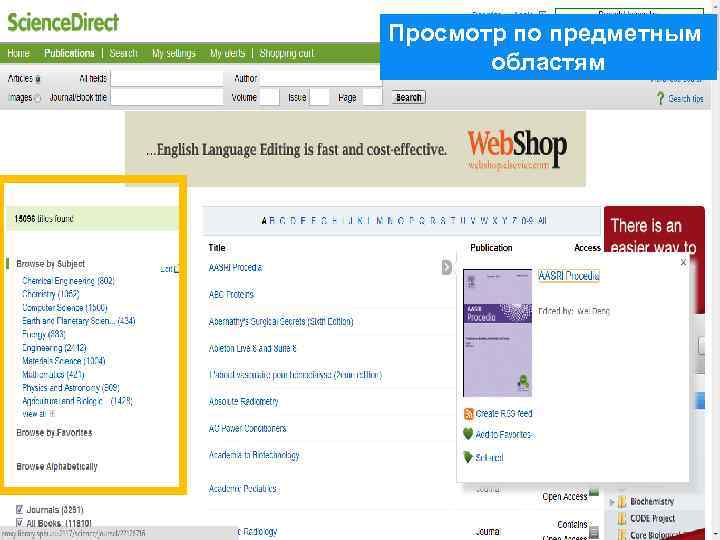Image resolution: width=720 pixels, height=540 pixels.
Task: Click Create RSS feed link text
Action: (x=504, y=414)
